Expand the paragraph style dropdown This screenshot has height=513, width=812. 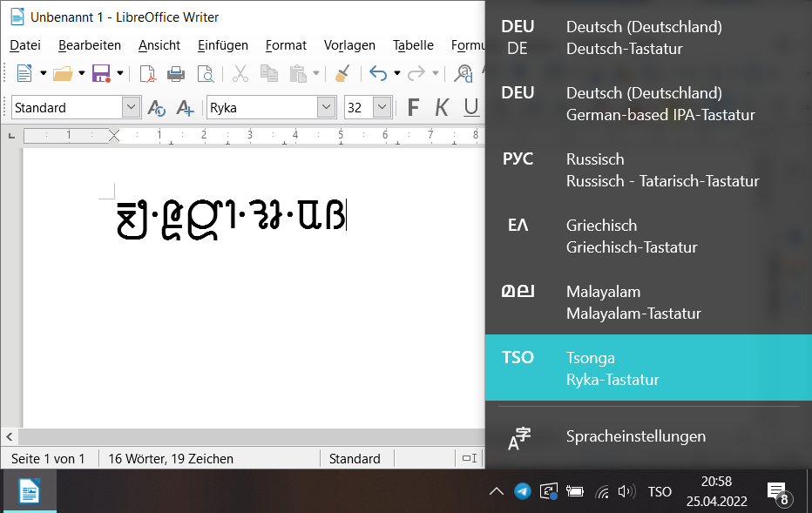tap(131, 108)
